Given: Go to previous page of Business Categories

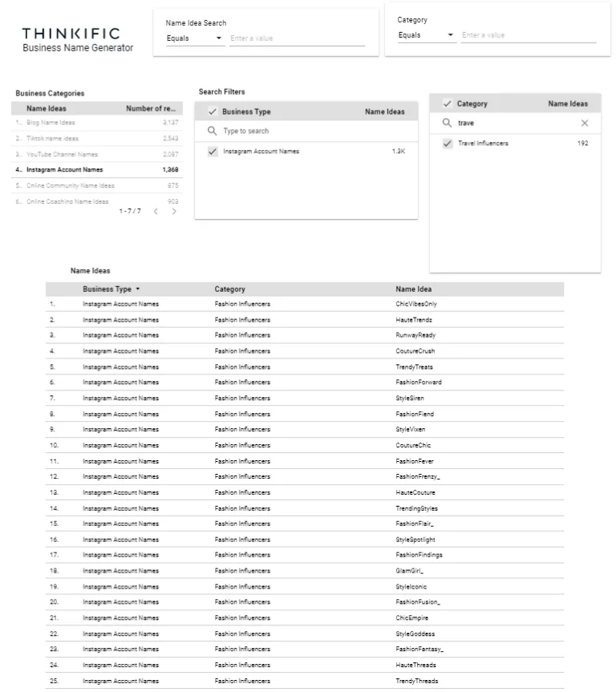Looking at the screenshot, I should tap(156, 212).
